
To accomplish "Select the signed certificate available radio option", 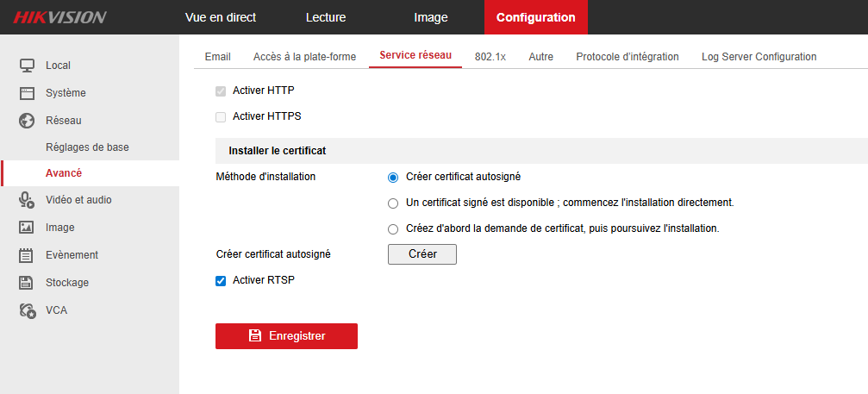I will [x=393, y=203].
